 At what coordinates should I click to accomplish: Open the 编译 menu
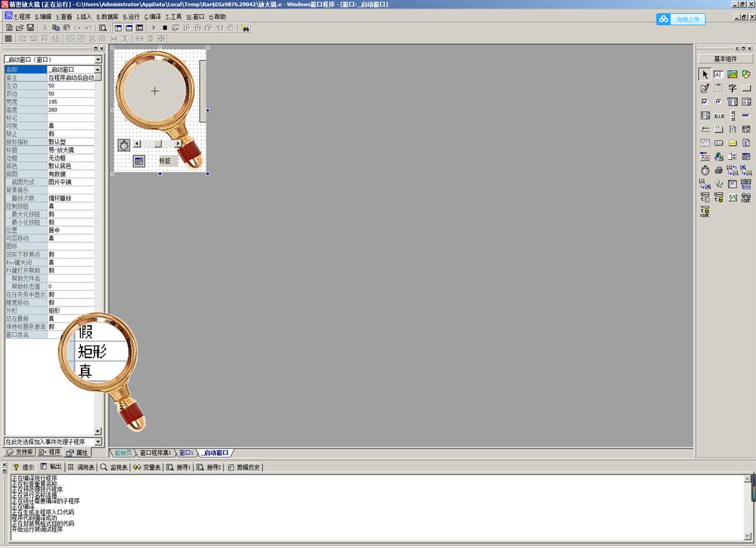pos(153,17)
